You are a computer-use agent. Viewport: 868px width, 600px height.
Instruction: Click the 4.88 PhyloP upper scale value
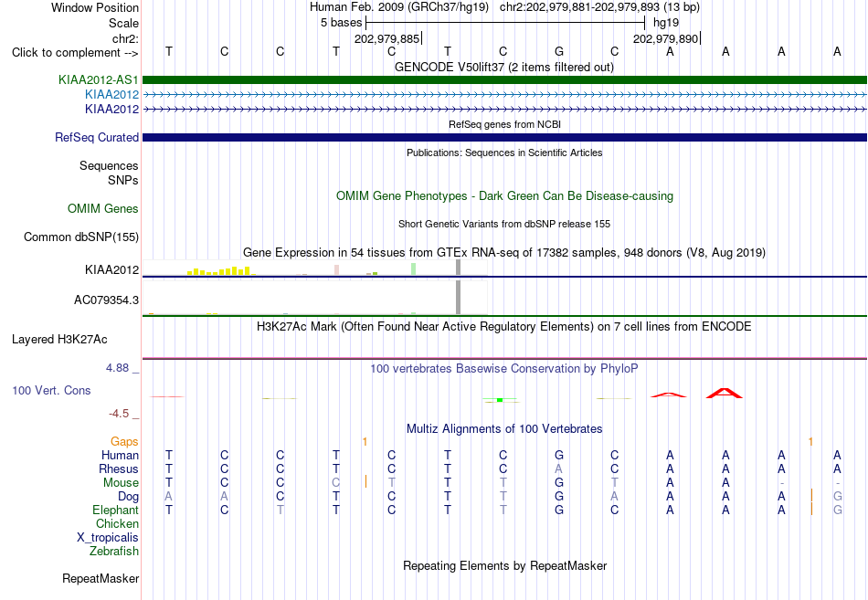pyautogui.click(x=117, y=368)
